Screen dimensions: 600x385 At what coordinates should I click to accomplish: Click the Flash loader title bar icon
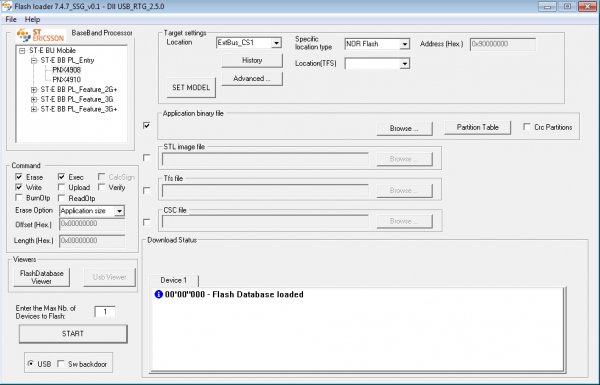click(x=7, y=7)
